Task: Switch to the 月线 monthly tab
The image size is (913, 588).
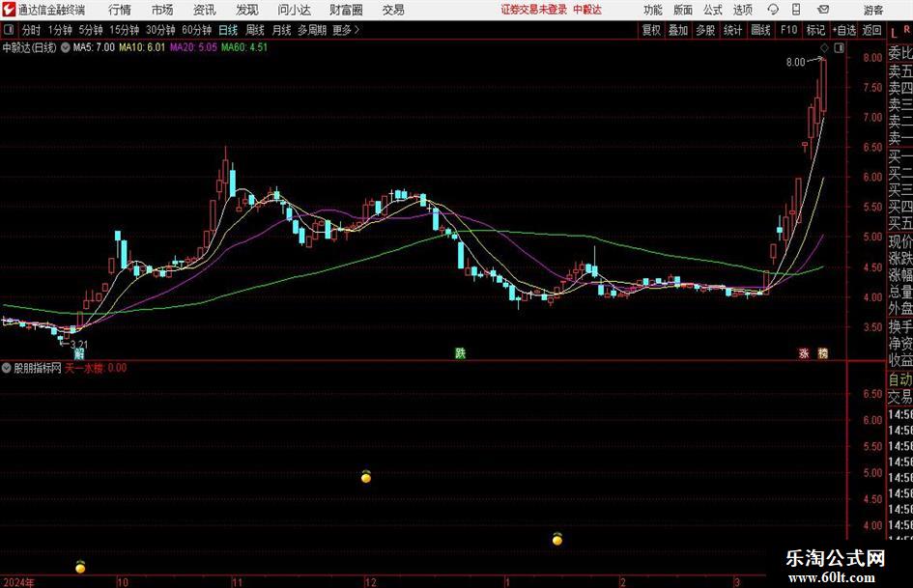Action: tap(281, 30)
